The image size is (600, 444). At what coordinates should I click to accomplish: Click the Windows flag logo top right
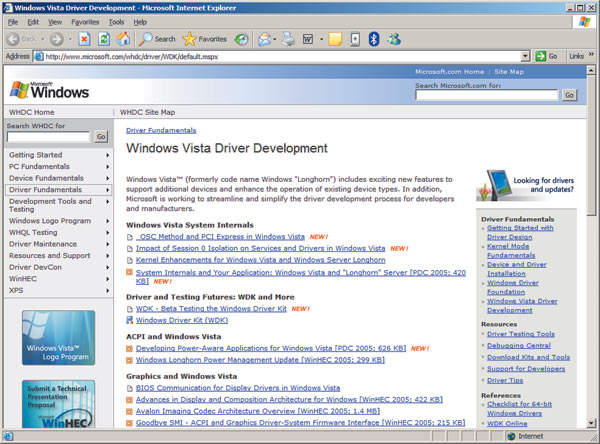(x=584, y=22)
